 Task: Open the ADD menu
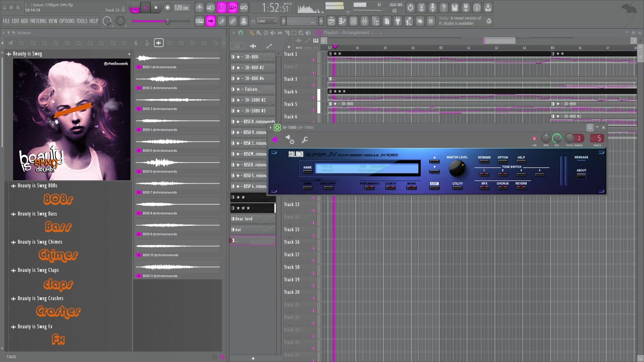(x=24, y=21)
